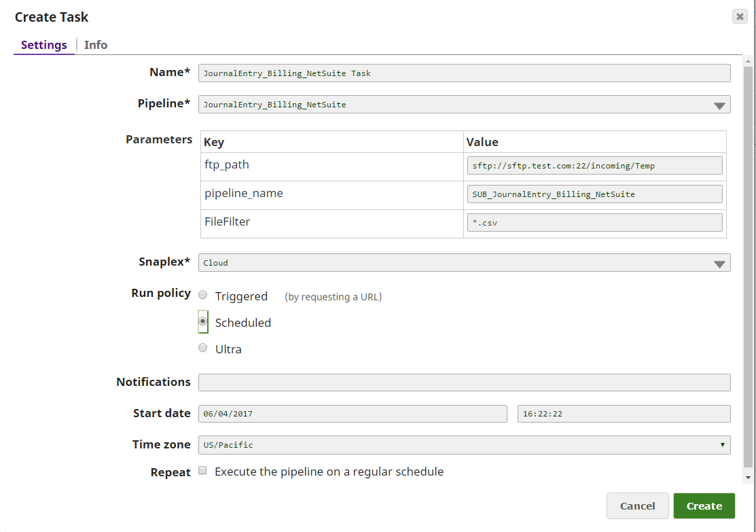
Task: Click the scrollbar down arrow
Action: click(x=748, y=478)
